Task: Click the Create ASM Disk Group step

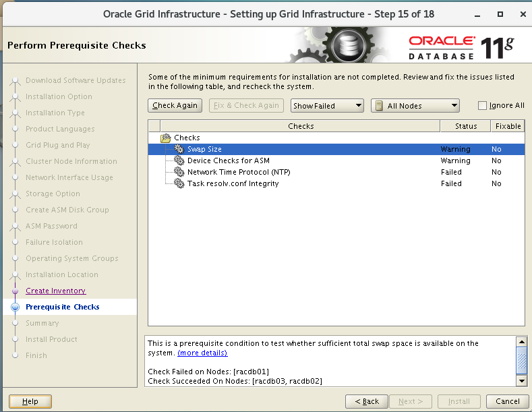Action: point(67,210)
